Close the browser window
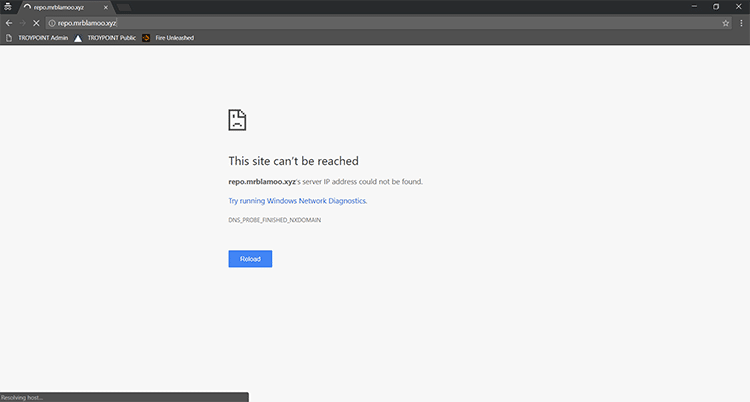The image size is (750, 402). (x=739, y=7)
